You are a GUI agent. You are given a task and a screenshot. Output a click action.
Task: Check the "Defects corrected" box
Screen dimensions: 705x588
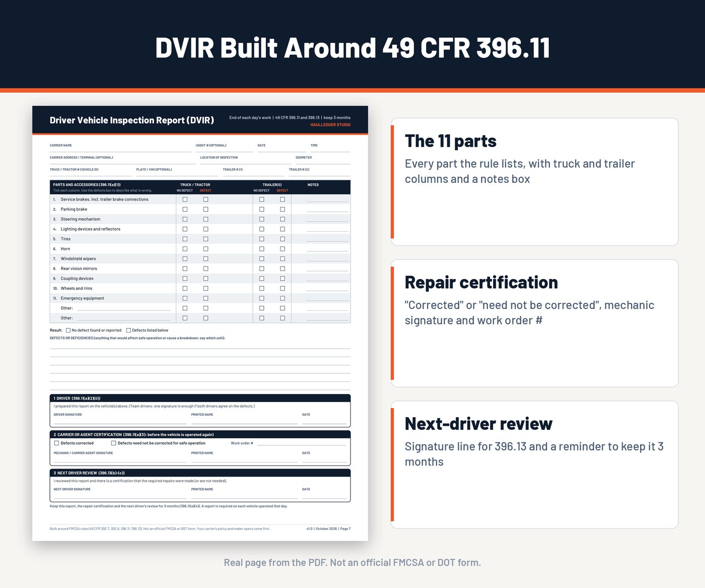[56, 443]
